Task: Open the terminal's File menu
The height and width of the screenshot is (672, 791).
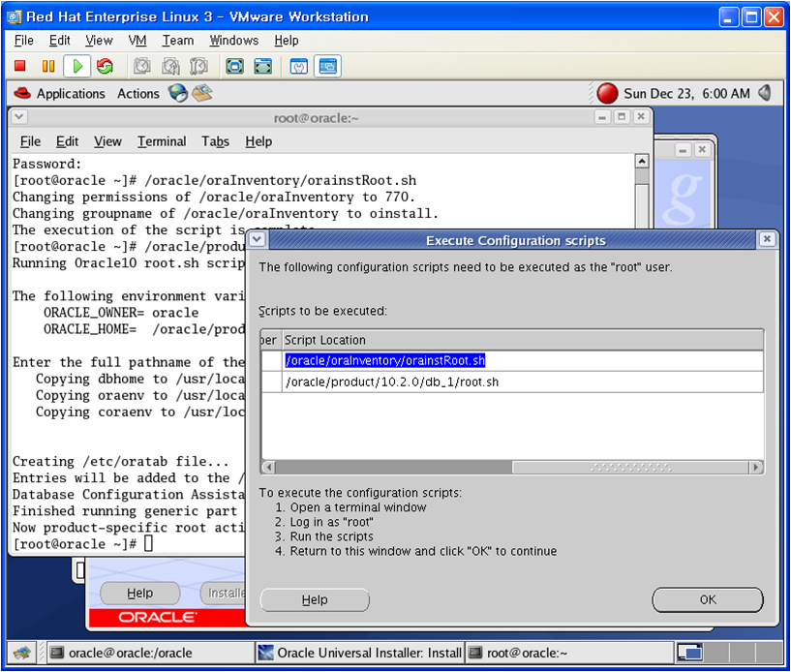Action: point(30,141)
